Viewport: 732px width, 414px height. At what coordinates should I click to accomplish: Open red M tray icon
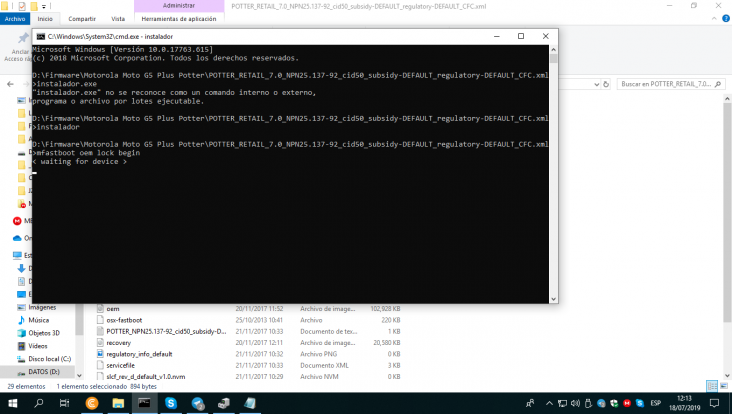(x=627, y=403)
